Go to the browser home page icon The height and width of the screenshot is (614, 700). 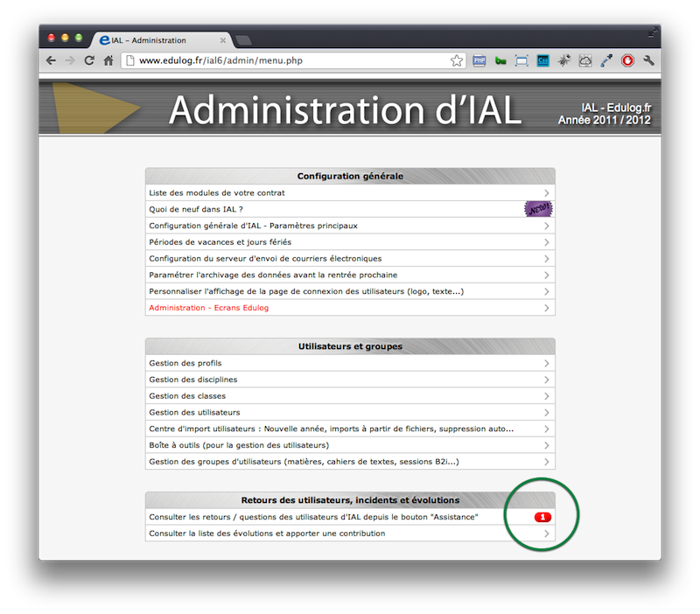coord(108,61)
